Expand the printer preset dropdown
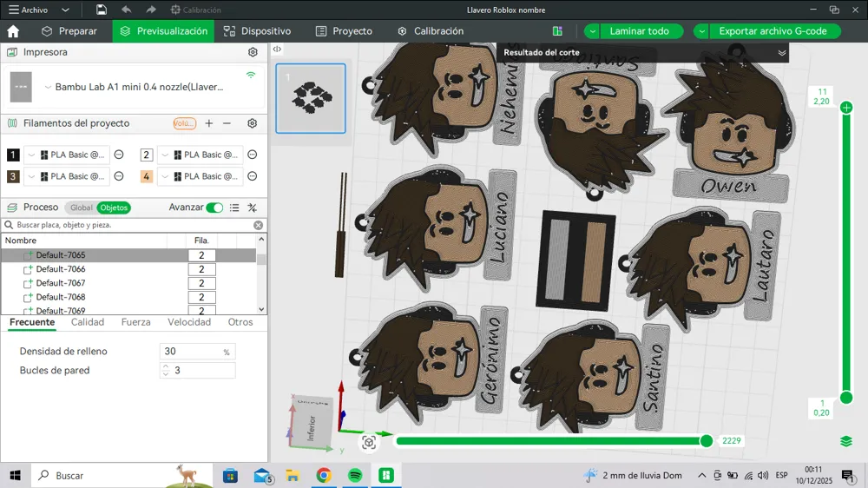 tap(48, 87)
